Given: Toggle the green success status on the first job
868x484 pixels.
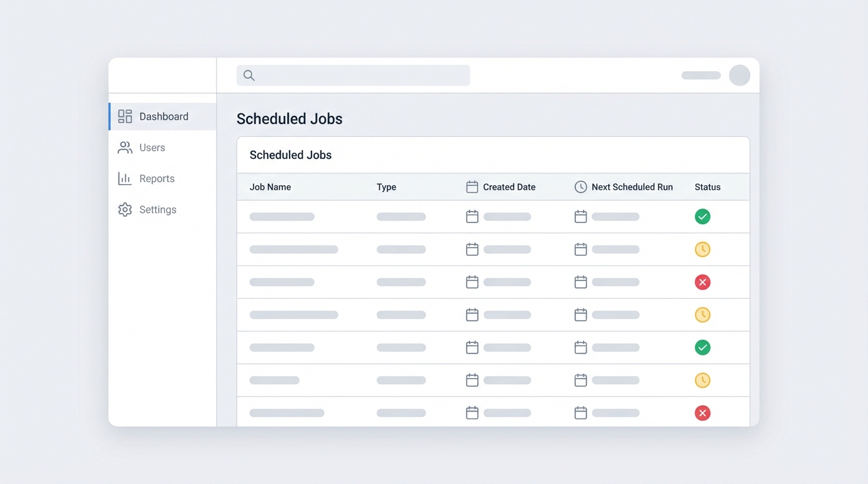Looking at the screenshot, I should point(702,216).
